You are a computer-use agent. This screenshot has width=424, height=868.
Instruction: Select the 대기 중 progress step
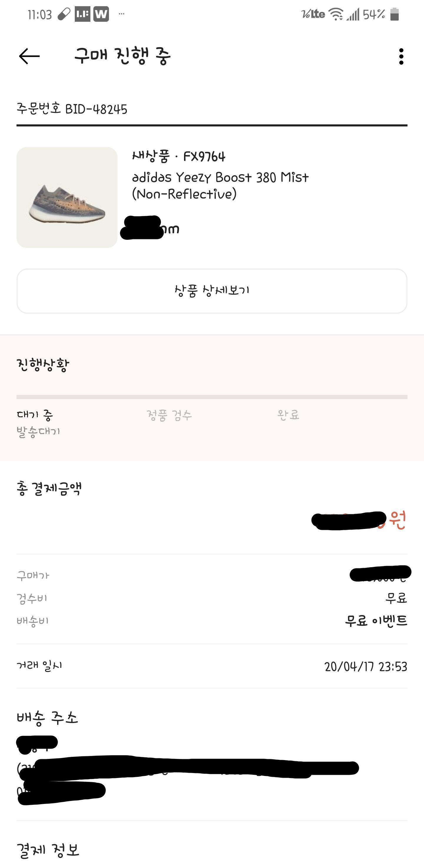pos(35,415)
